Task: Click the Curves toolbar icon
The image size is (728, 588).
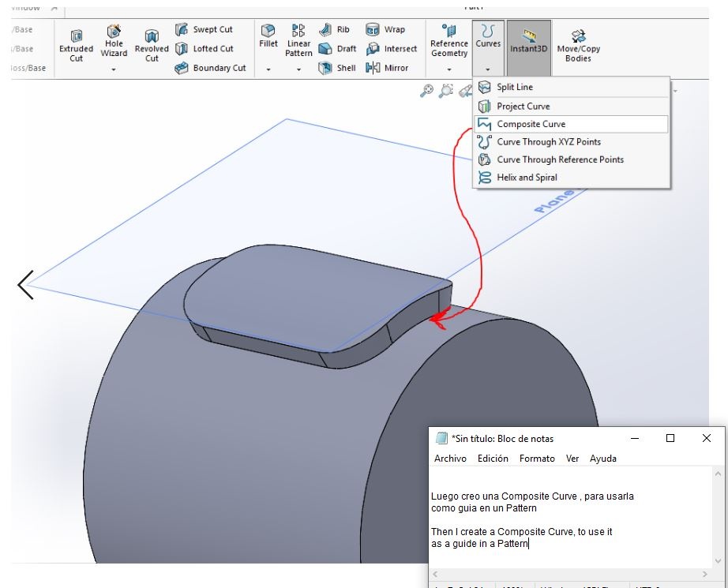Action: tap(488, 31)
